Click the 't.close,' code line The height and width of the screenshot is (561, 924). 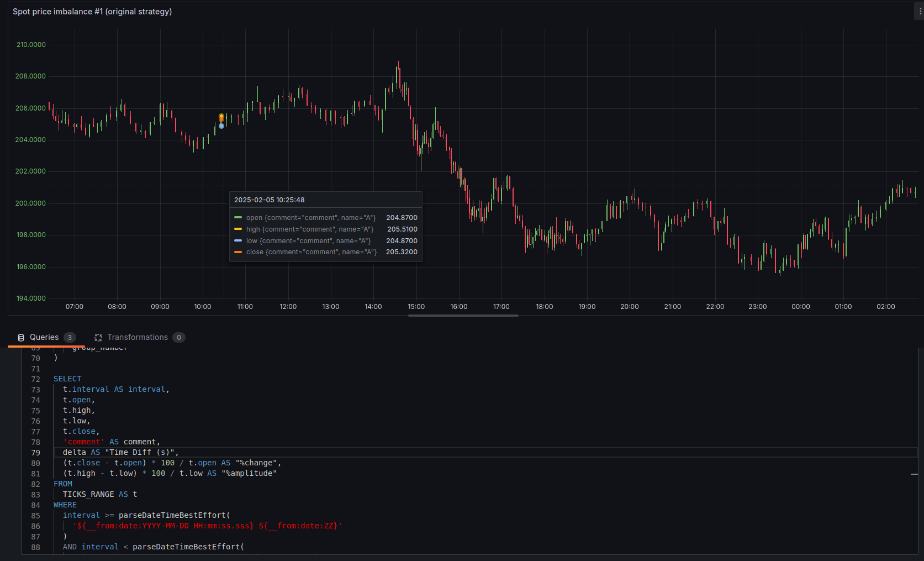coord(81,431)
